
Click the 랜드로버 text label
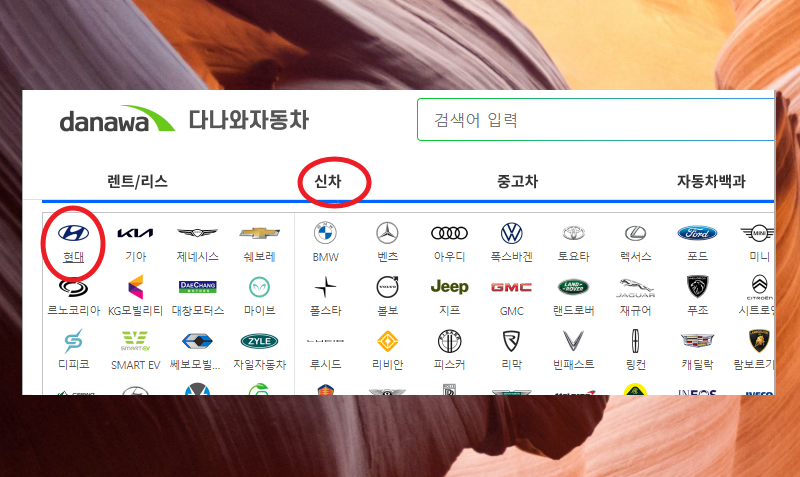click(573, 311)
